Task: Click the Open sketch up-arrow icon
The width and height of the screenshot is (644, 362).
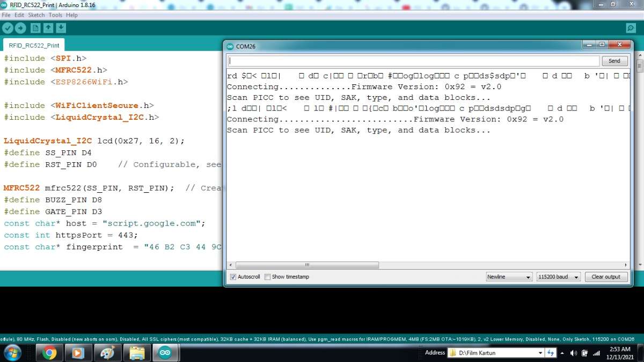Action: [x=48, y=28]
